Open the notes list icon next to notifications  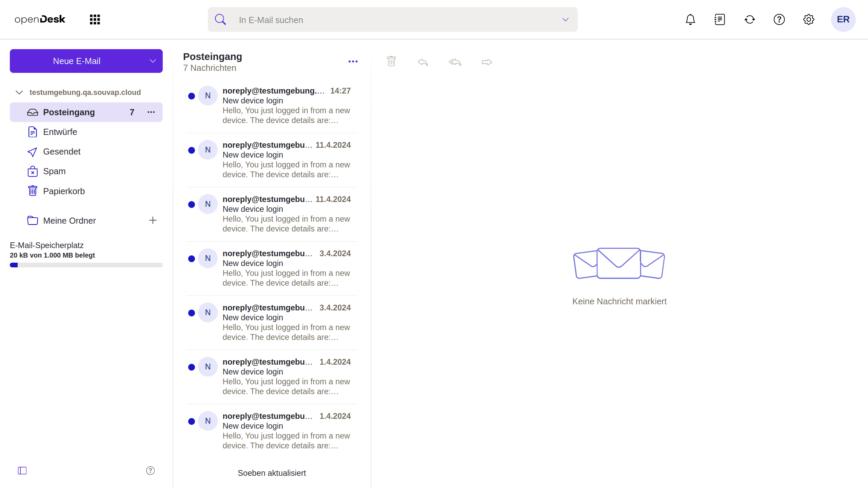(719, 19)
